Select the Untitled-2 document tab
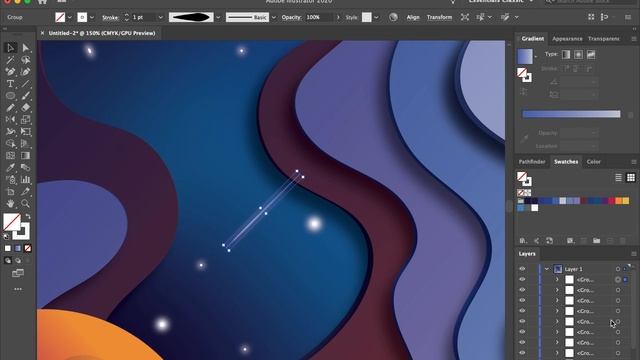Screen dimensions: 640x360 coord(102,33)
